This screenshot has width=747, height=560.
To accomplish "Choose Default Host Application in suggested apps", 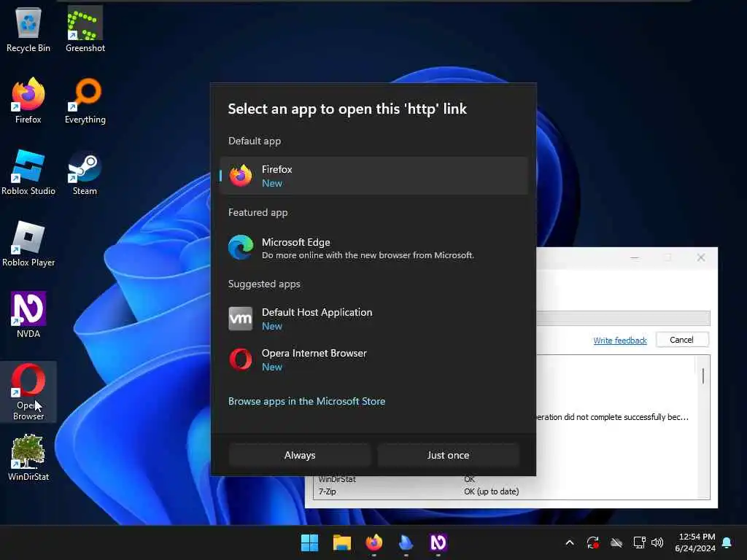I will coord(374,319).
